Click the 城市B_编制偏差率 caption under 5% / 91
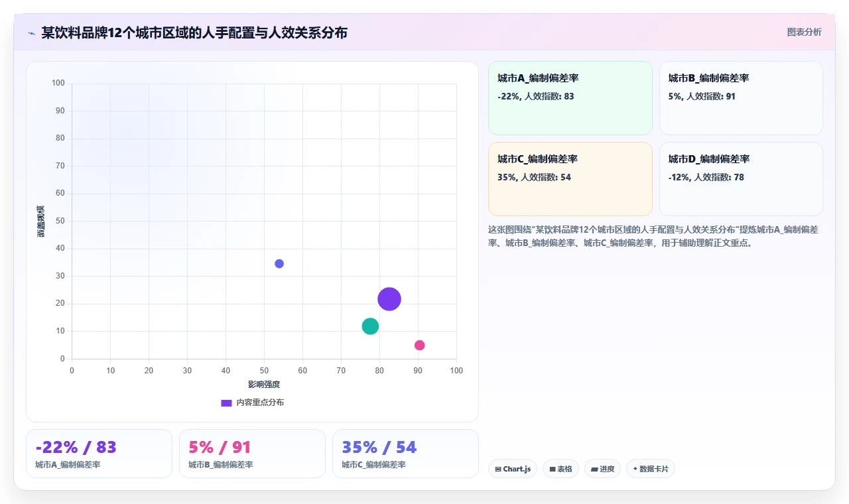This screenshot has width=849, height=504. pyautogui.click(x=221, y=465)
